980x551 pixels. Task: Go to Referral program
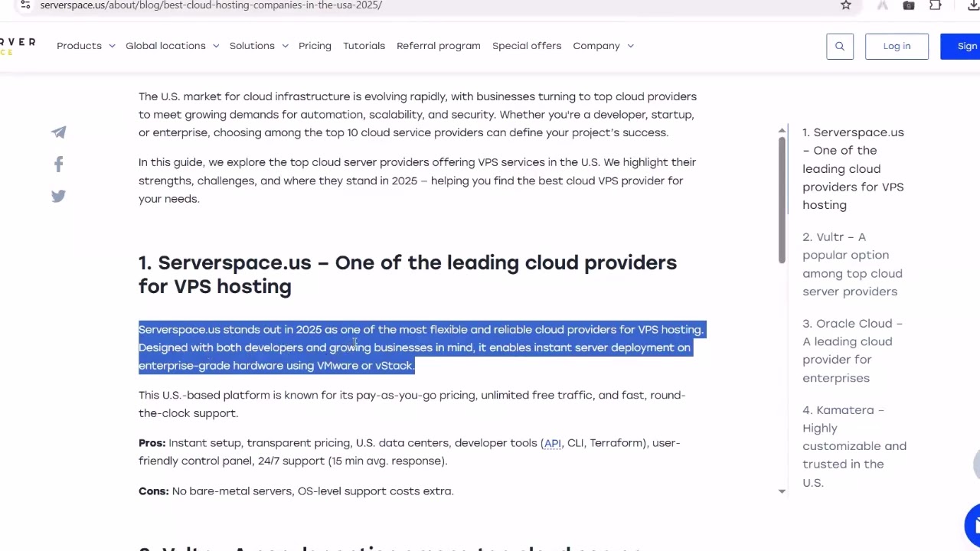point(439,46)
